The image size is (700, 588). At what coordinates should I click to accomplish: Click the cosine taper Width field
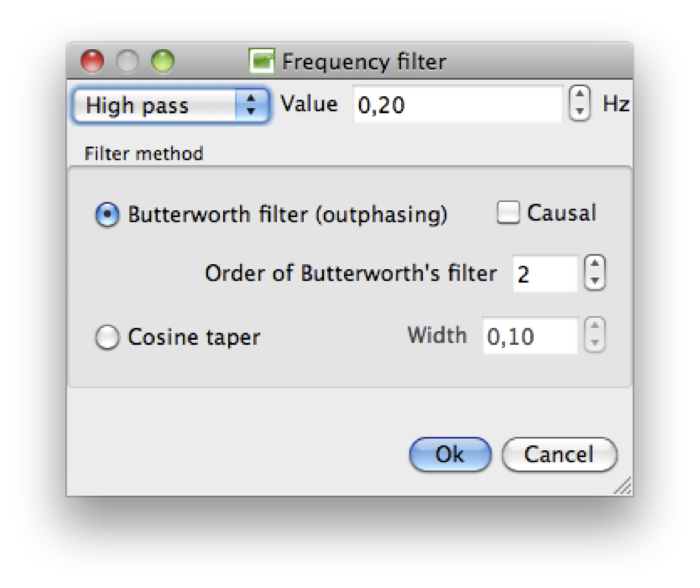pos(529,336)
